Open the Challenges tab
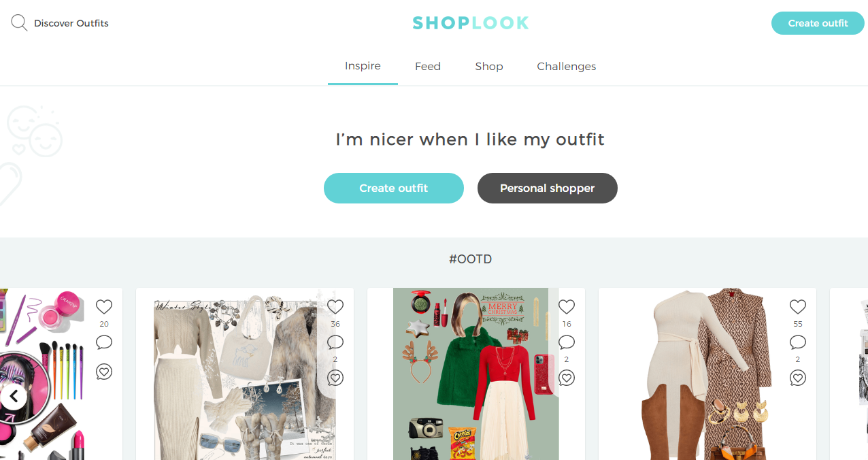The width and height of the screenshot is (868, 460). tap(567, 67)
